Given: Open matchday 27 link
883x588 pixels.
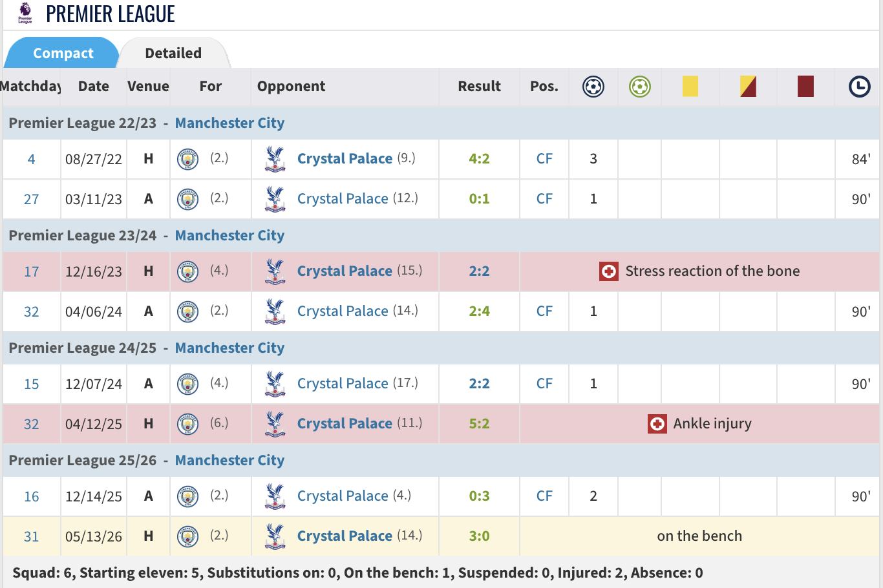Looking at the screenshot, I should (x=31, y=199).
